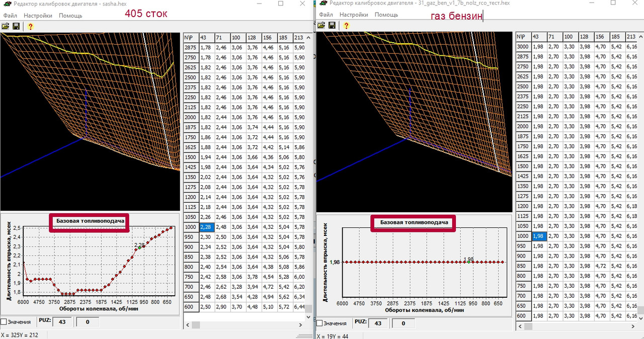Click PUZ field showing 43 in 31_gaz_ben window
Screen dimensions: 644x339
click(377, 323)
